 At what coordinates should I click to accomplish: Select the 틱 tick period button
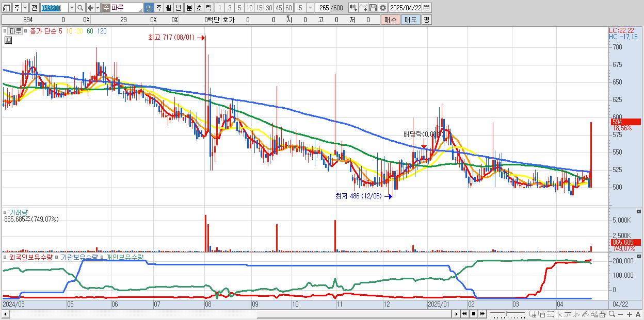(x=208, y=8)
